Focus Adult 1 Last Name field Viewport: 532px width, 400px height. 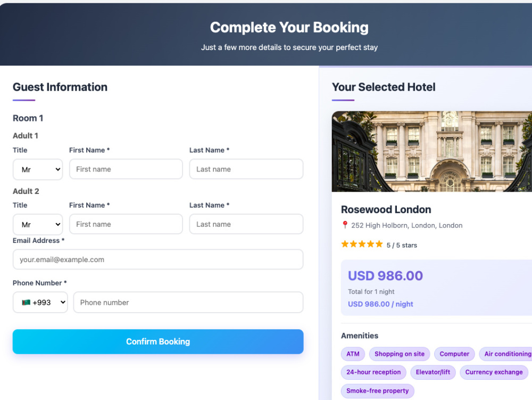(x=246, y=169)
